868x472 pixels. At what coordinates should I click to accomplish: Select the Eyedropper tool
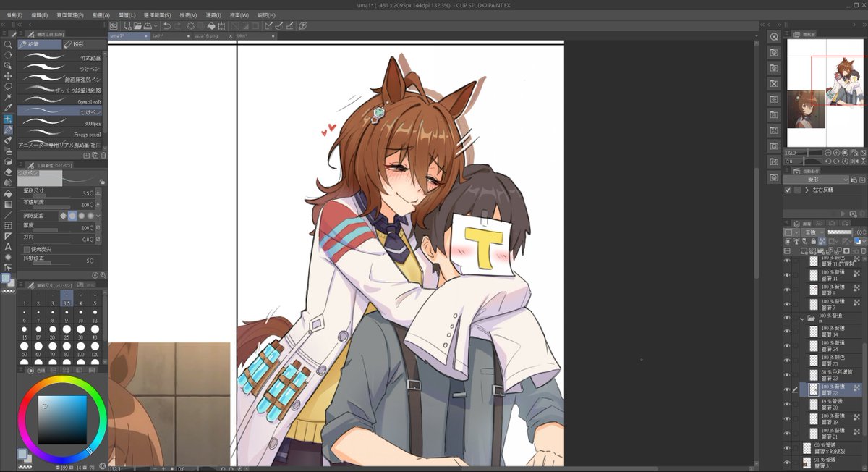pos(8,108)
